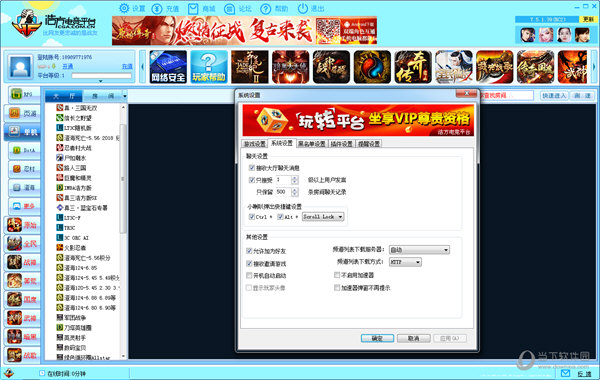The image size is (600, 380).
Task: Click the platform logo in bottom-left status bar
Action: (x=8, y=373)
